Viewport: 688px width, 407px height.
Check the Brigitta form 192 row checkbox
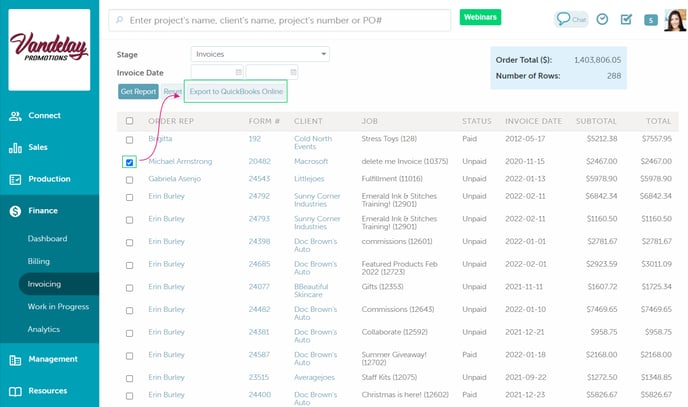pyautogui.click(x=129, y=140)
